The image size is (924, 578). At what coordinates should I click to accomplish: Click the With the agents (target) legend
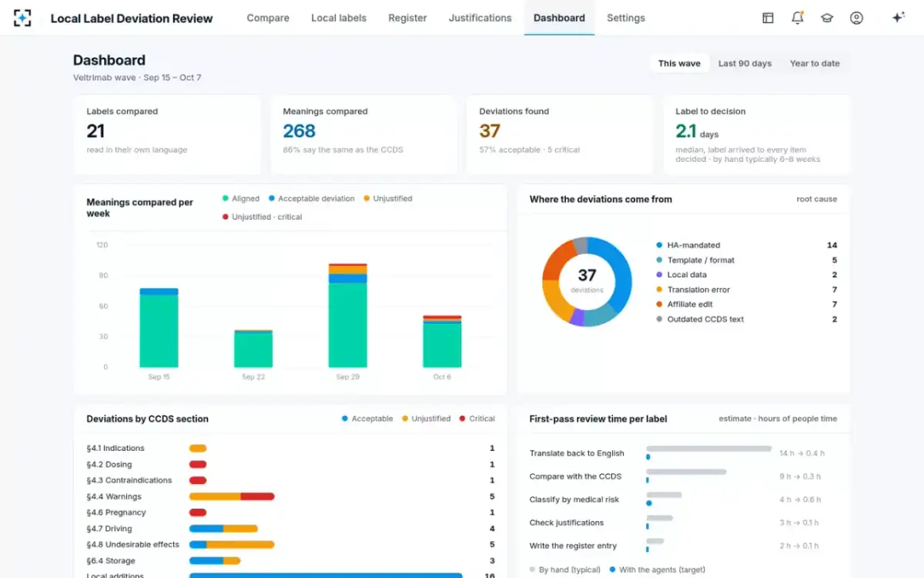point(657,570)
